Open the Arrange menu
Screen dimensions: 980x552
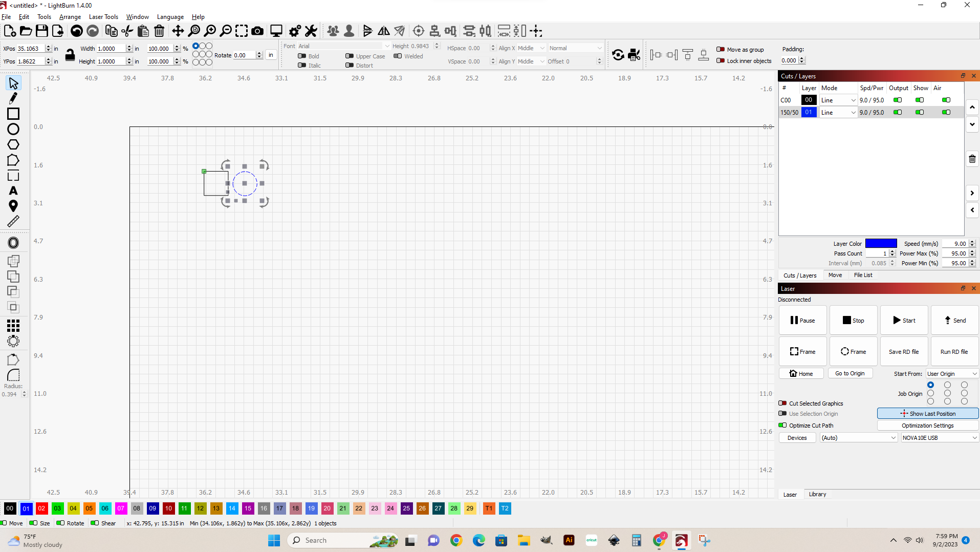70,17
